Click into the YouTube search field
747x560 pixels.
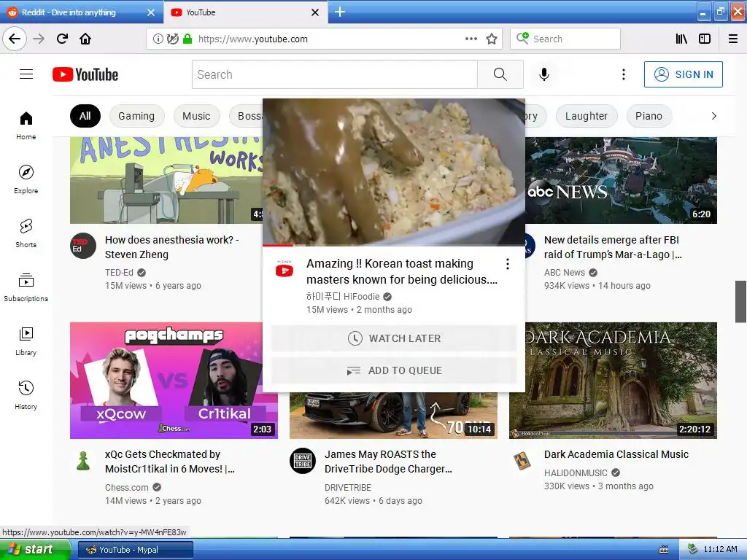click(x=334, y=74)
